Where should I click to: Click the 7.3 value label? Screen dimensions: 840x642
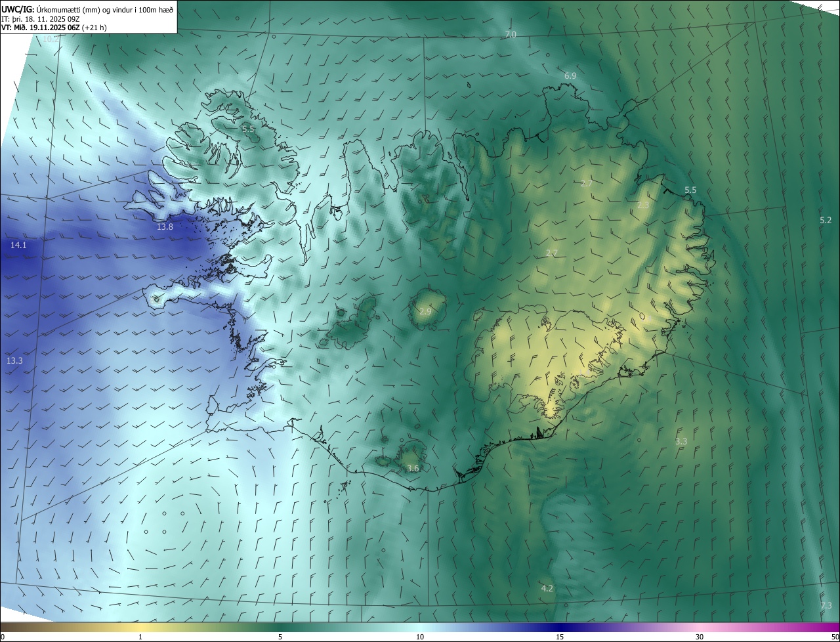826,606
